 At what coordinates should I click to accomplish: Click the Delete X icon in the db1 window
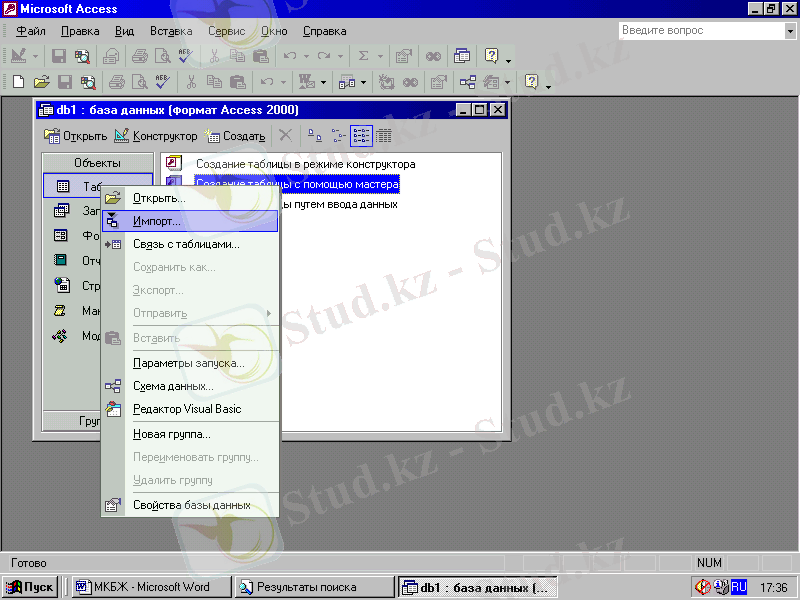tap(286, 136)
